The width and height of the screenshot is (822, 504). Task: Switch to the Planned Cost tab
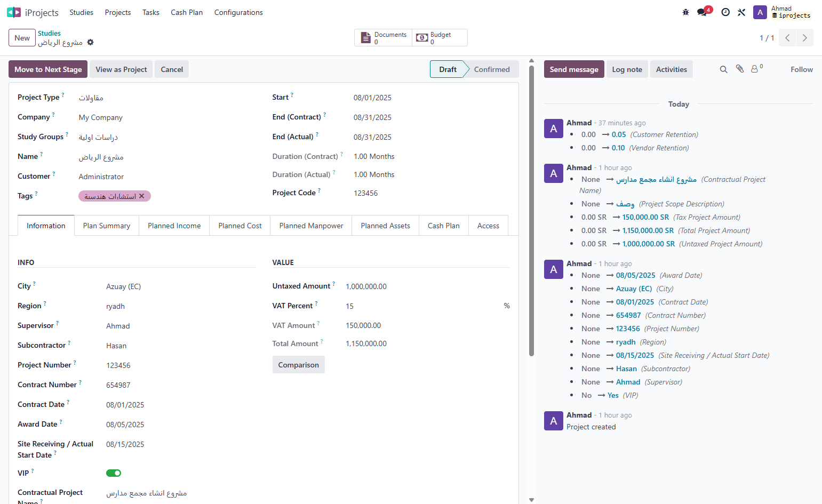pyautogui.click(x=240, y=226)
